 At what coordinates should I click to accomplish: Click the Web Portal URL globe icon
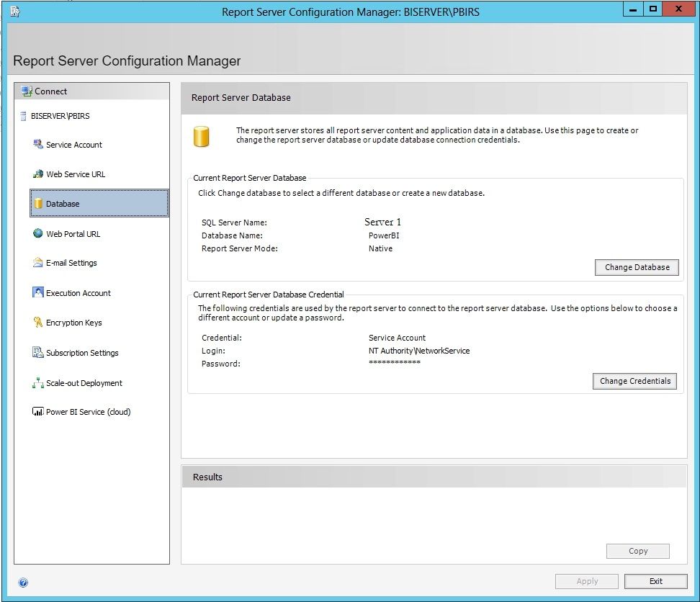(38, 233)
